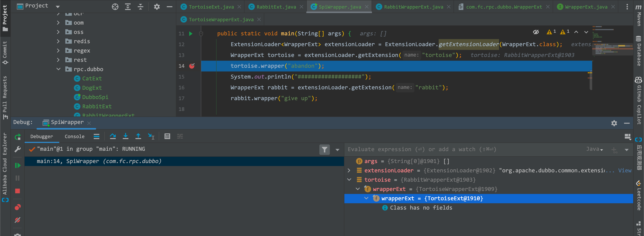Select main:14 SpiWrapper stack frame
This screenshot has height=236, width=644.
pyautogui.click(x=184, y=161)
